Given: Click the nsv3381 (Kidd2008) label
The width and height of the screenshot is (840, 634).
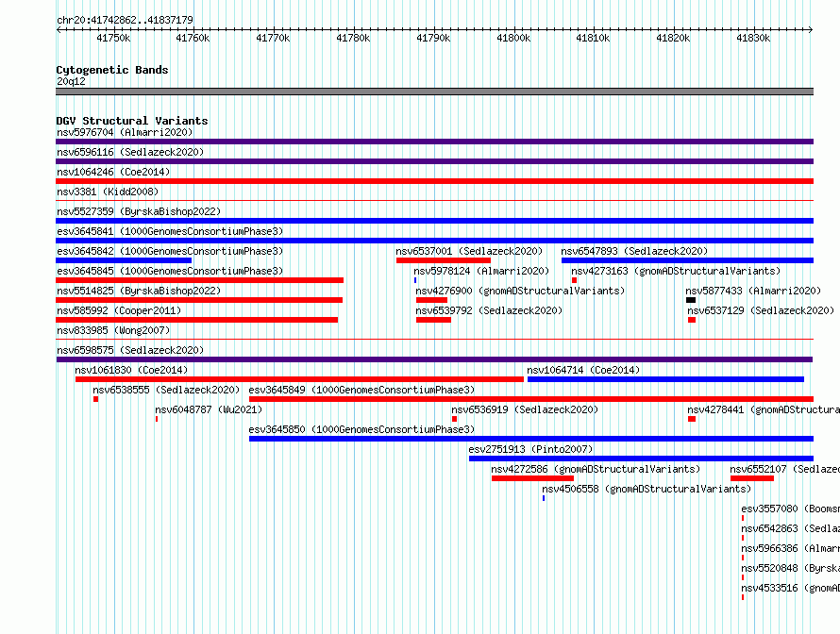Looking at the screenshot, I should click(108, 192).
